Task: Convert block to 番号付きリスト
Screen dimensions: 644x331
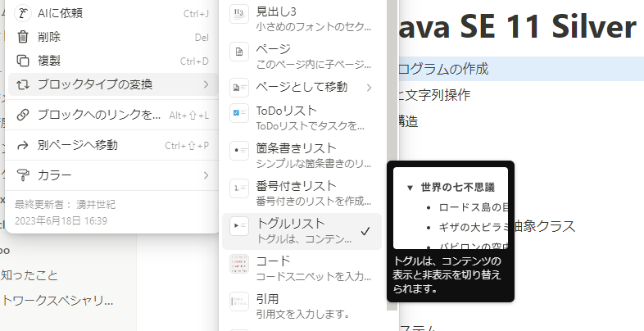Action: click(x=302, y=193)
